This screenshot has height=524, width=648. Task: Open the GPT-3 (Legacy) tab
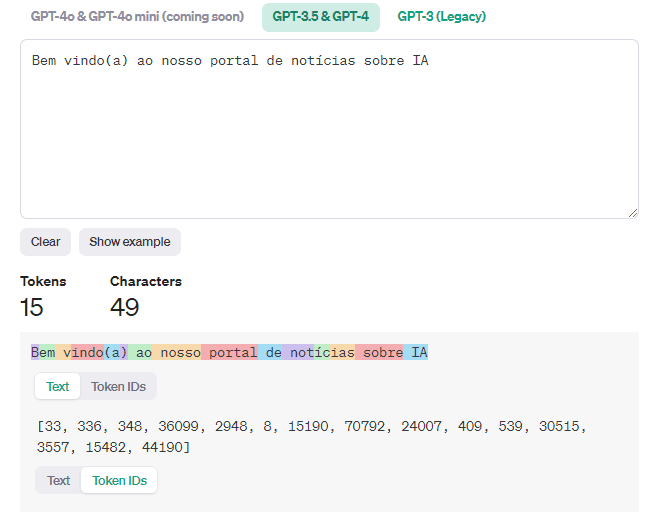coord(441,17)
